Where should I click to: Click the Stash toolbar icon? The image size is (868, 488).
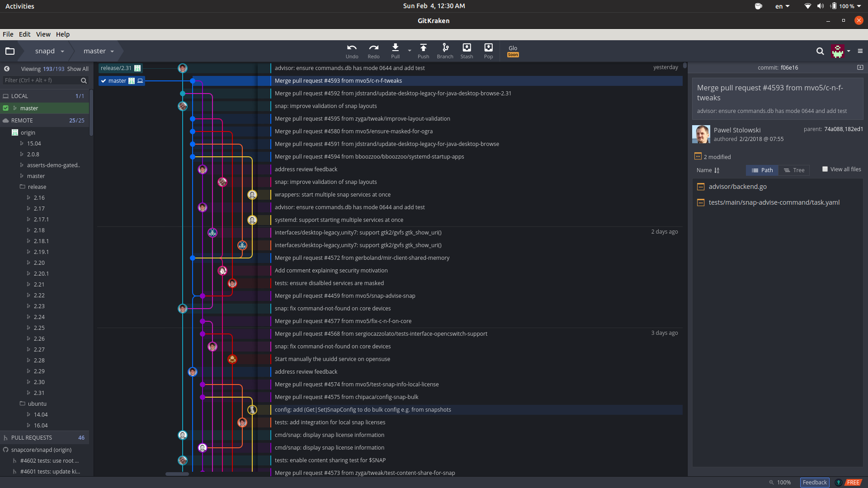(x=467, y=51)
